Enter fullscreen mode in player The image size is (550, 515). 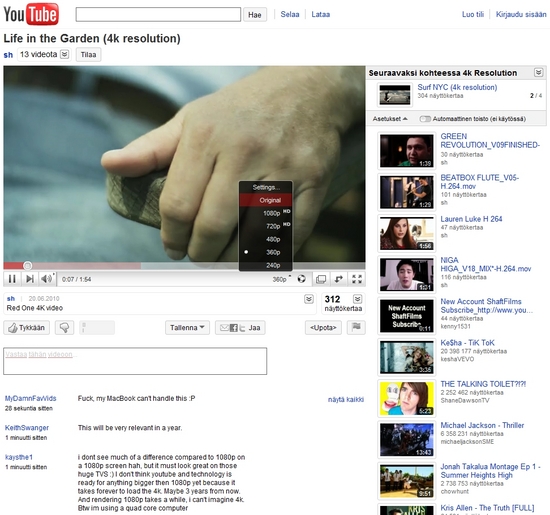[357, 279]
